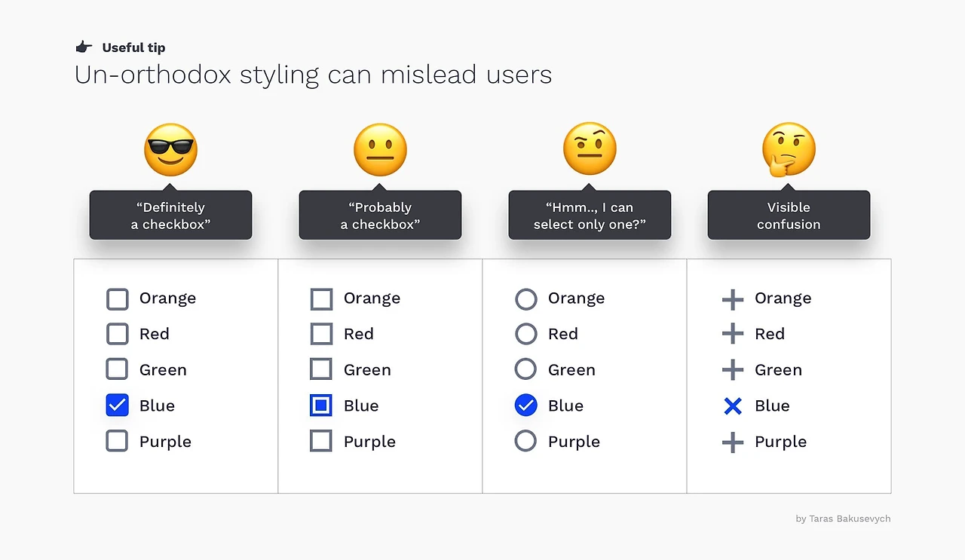This screenshot has width=965, height=560.
Task: Click the checked circular Blue option
Action: tap(526, 406)
